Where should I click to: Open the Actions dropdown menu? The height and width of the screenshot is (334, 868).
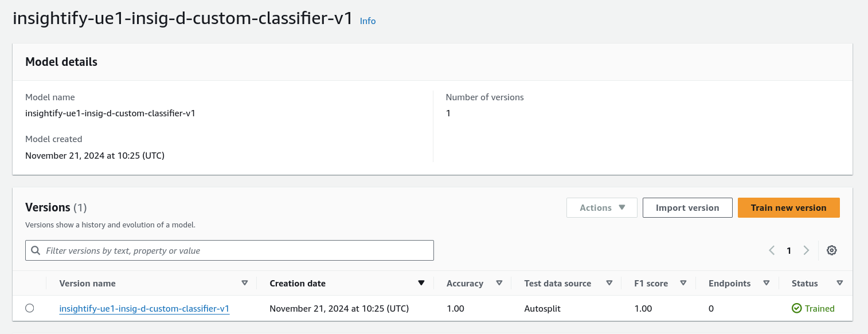coord(601,207)
